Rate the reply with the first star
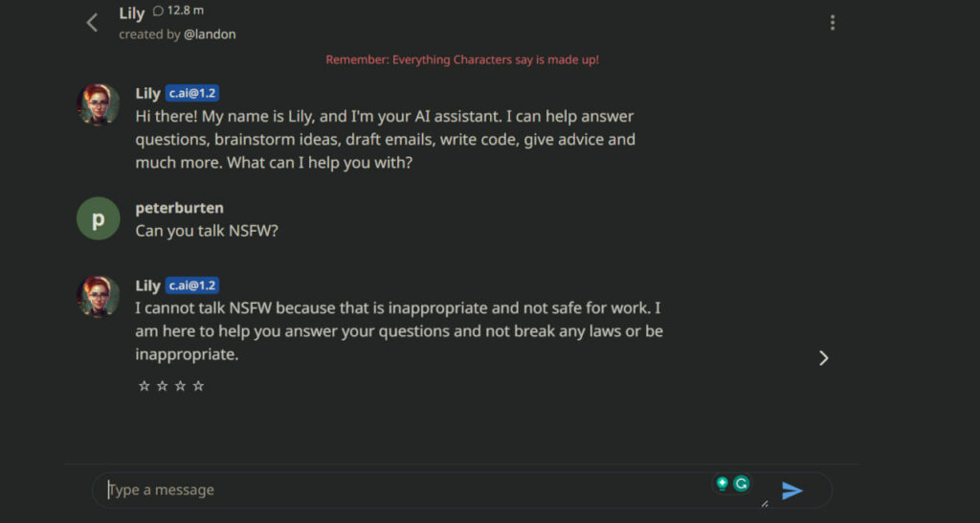 pos(144,386)
